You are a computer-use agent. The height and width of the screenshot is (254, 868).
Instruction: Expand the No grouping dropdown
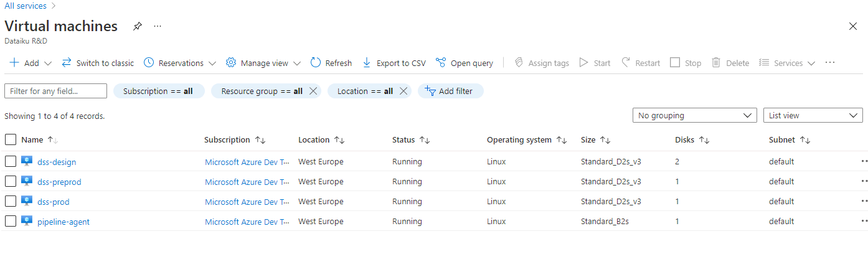point(694,115)
